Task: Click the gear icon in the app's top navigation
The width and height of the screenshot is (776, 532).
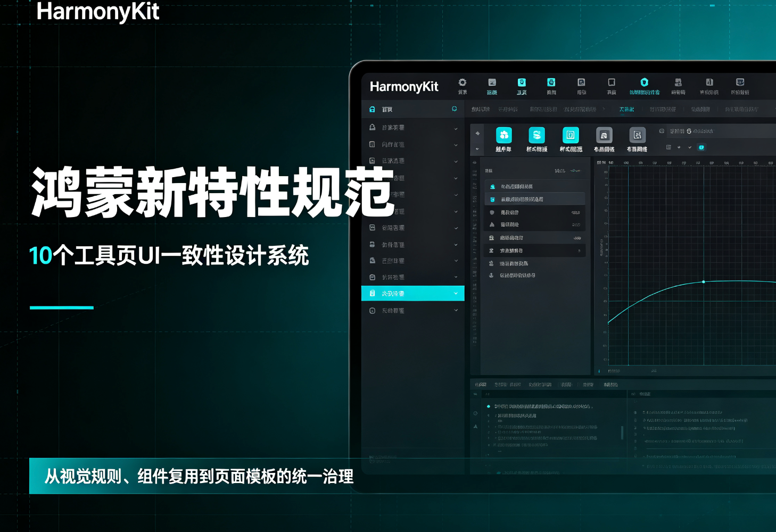Action: tap(463, 82)
